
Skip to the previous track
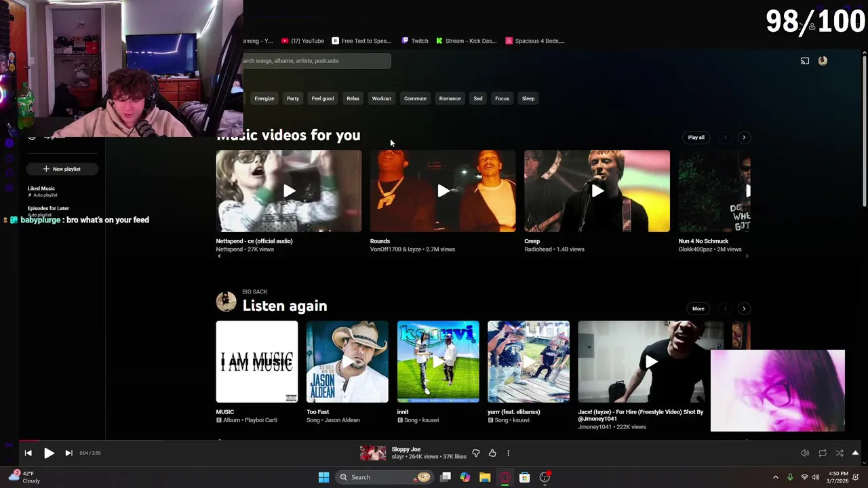click(28, 453)
